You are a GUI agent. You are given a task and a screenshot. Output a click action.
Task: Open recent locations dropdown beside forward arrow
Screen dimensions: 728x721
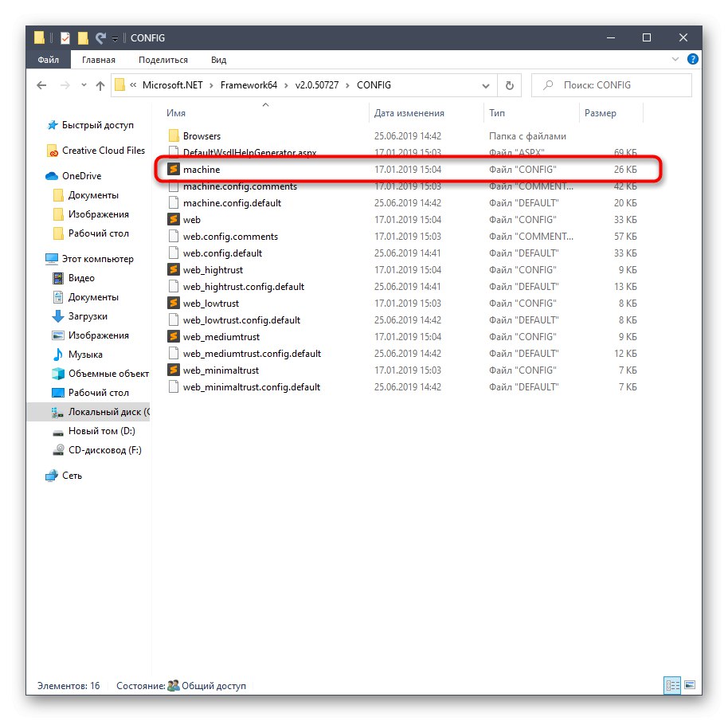pyautogui.click(x=84, y=85)
